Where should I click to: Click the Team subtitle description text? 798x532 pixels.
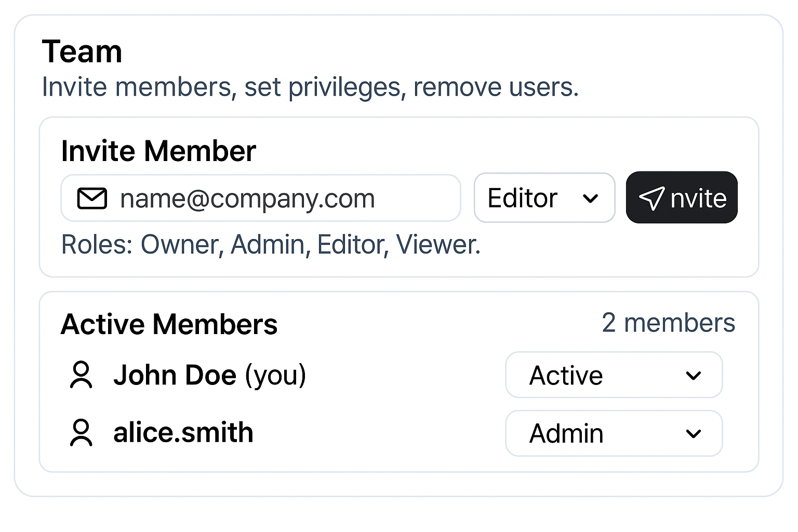310,87
